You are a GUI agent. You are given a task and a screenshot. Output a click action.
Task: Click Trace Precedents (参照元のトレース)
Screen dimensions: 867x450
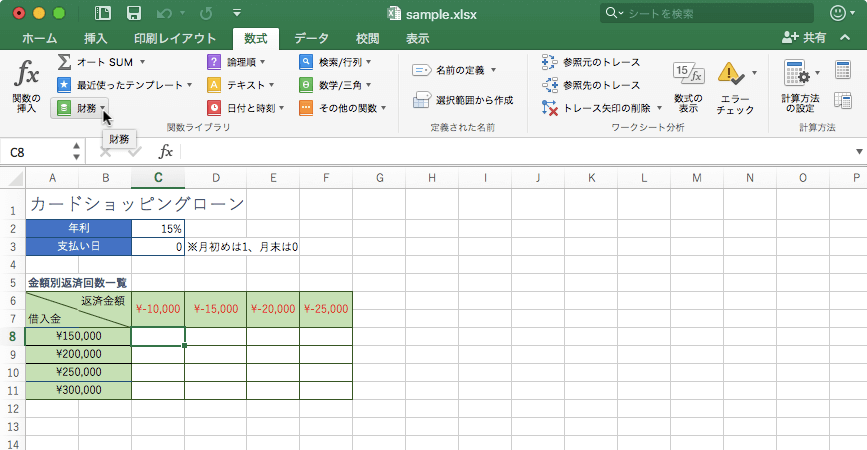pos(591,62)
